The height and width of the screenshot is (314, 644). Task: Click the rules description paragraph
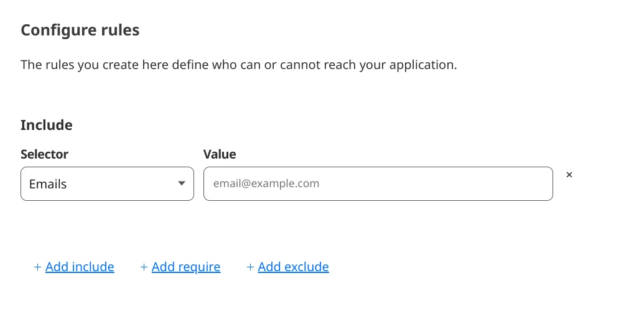coord(238,65)
